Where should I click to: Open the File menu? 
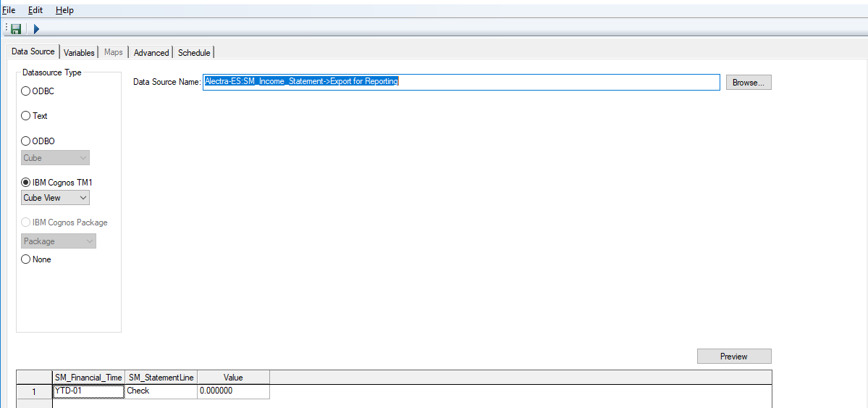[9, 10]
